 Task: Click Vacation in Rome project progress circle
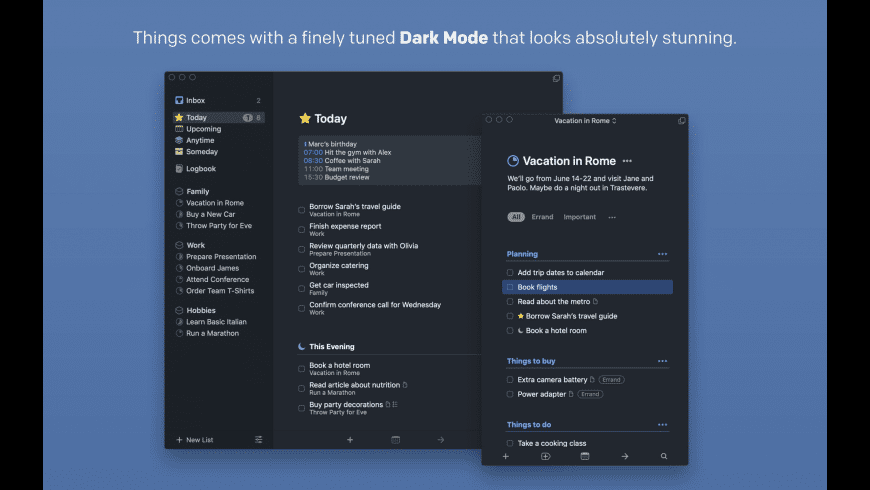pos(513,161)
